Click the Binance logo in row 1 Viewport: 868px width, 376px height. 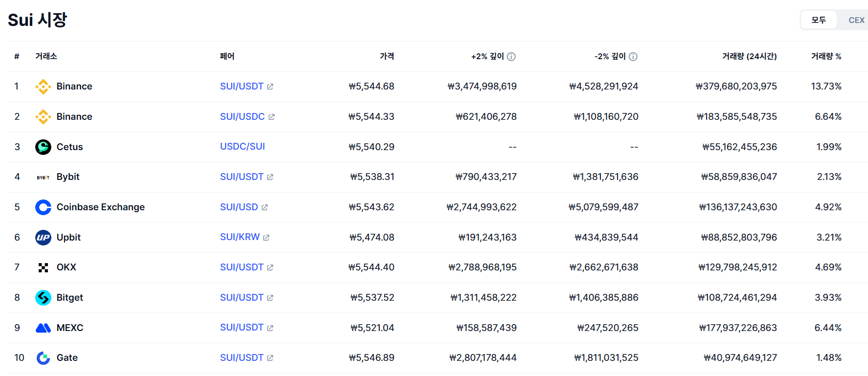[x=43, y=87]
